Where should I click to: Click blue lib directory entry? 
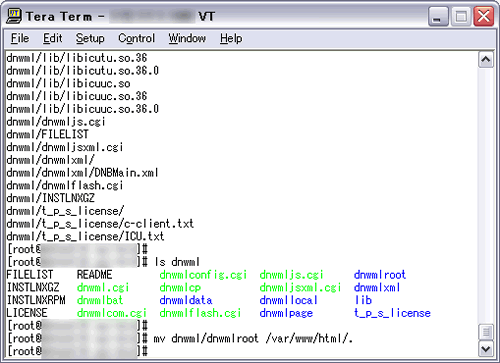click(x=363, y=300)
